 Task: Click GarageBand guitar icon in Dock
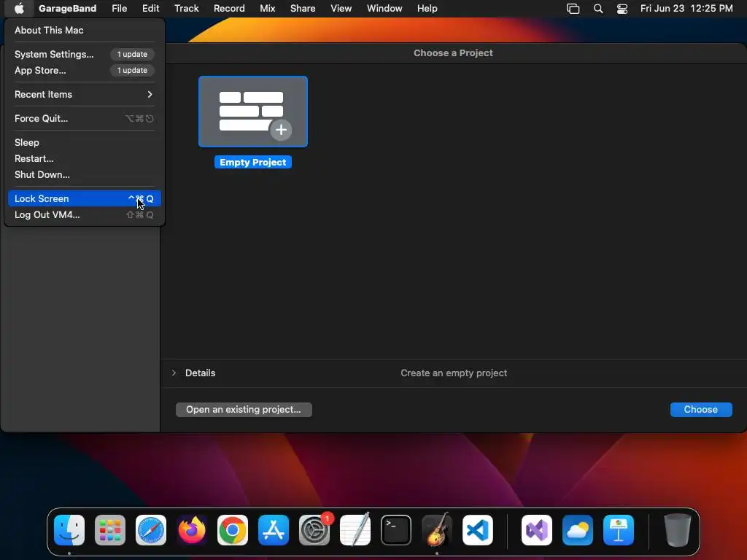tap(437, 530)
